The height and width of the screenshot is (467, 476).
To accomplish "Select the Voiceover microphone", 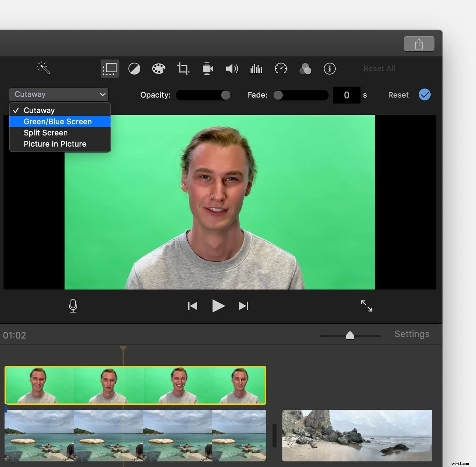I will coord(73,306).
